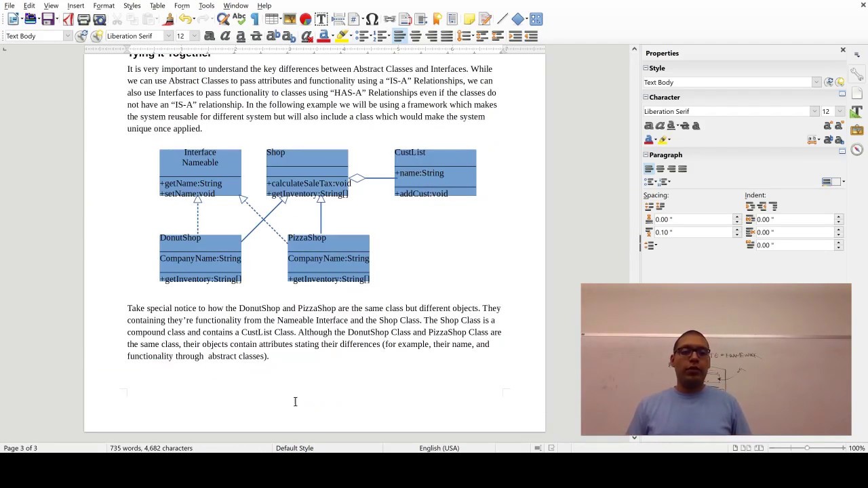Toggle bold in formatting toolbar
This screenshot has width=868, height=488.
tap(209, 36)
